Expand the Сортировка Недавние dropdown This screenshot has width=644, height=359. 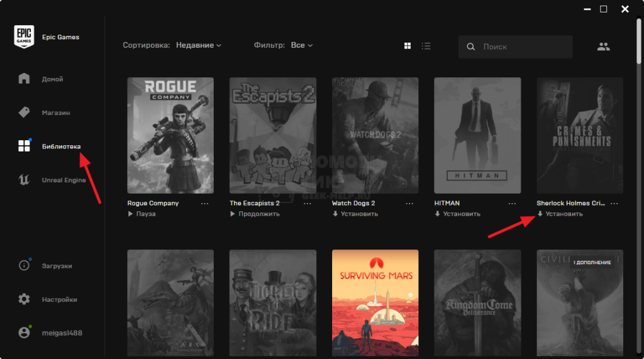click(198, 45)
